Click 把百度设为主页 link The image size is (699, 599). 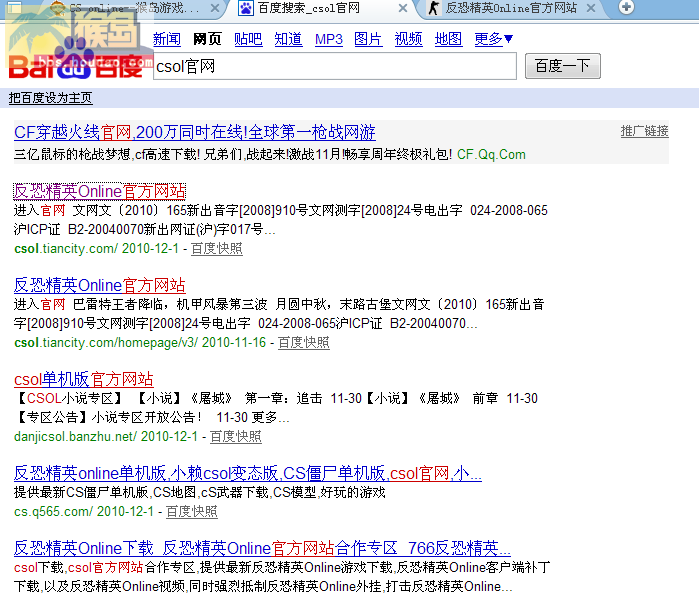point(50,98)
